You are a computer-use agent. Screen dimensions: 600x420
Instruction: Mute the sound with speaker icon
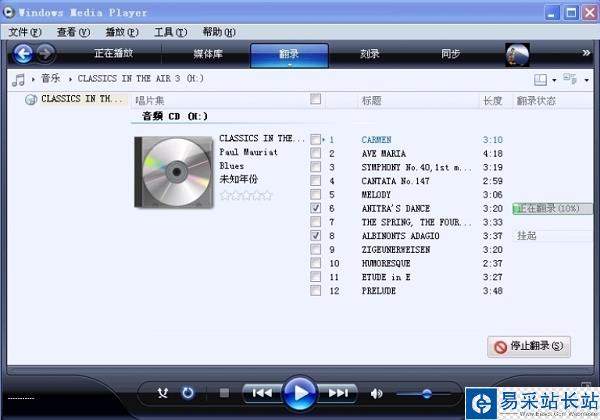click(x=376, y=393)
